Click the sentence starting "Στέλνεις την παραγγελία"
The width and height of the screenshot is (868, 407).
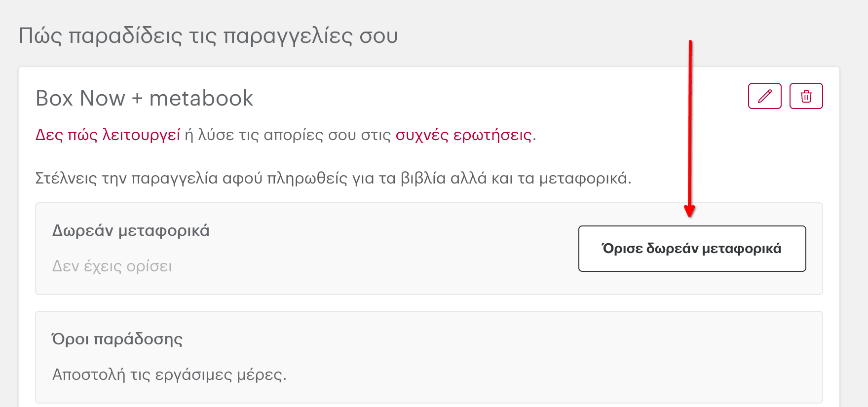pyautogui.click(x=333, y=178)
